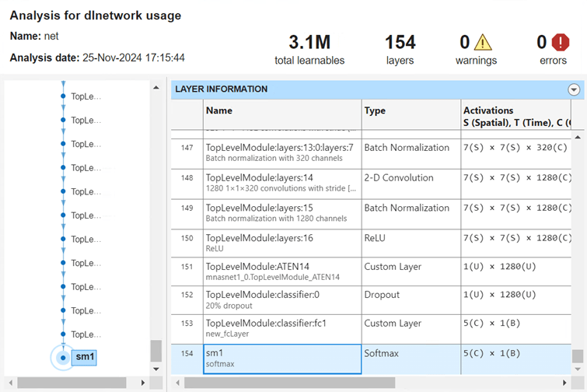The image size is (587, 392).
Task: Click the Name column header
Action: point(281,110)
